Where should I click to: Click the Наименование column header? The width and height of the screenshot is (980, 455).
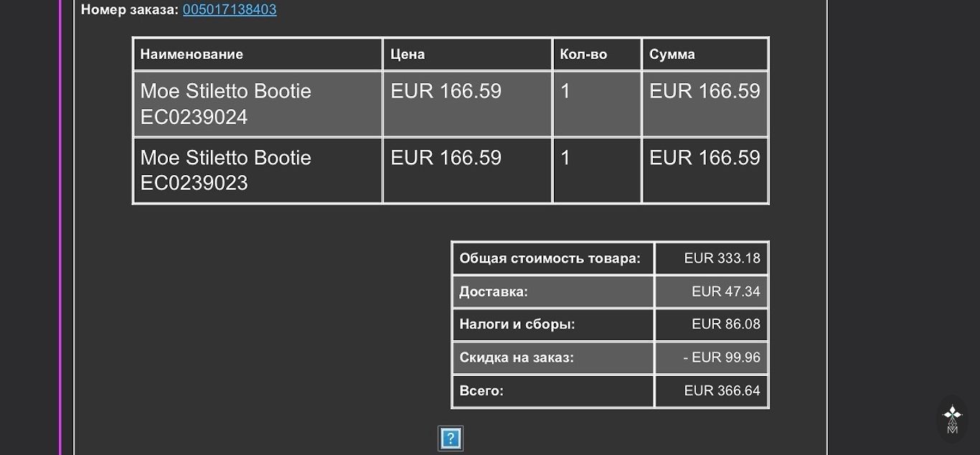192,55
